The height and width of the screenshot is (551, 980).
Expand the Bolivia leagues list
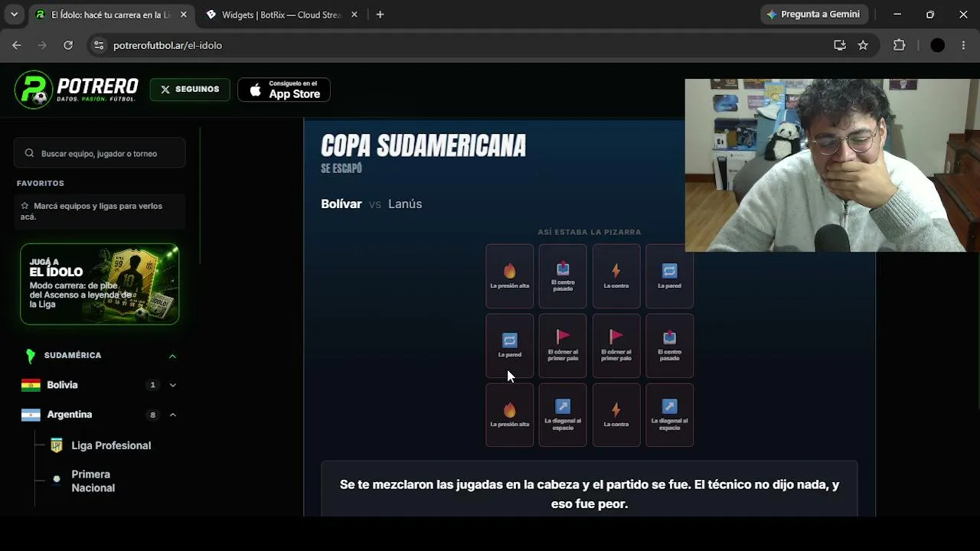click(172, 385)
